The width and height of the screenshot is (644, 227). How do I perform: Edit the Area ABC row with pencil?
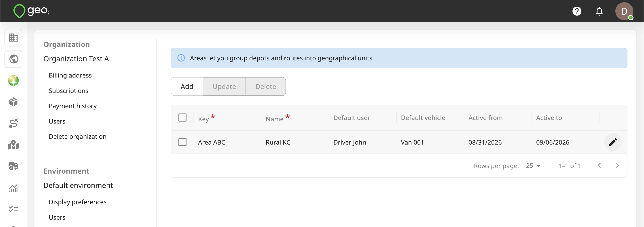(x=613, y=142)
